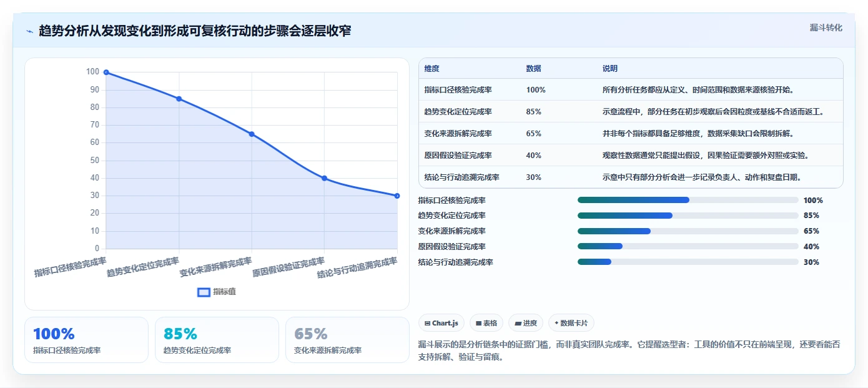Open the 100% 指标口径核验完成率 stat card
The height and width of the screenshot is (388, 868).
pos(86,340)
